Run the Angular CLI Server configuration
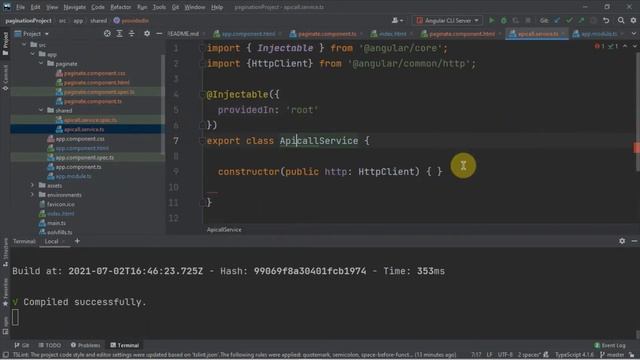 click(491, 20)
